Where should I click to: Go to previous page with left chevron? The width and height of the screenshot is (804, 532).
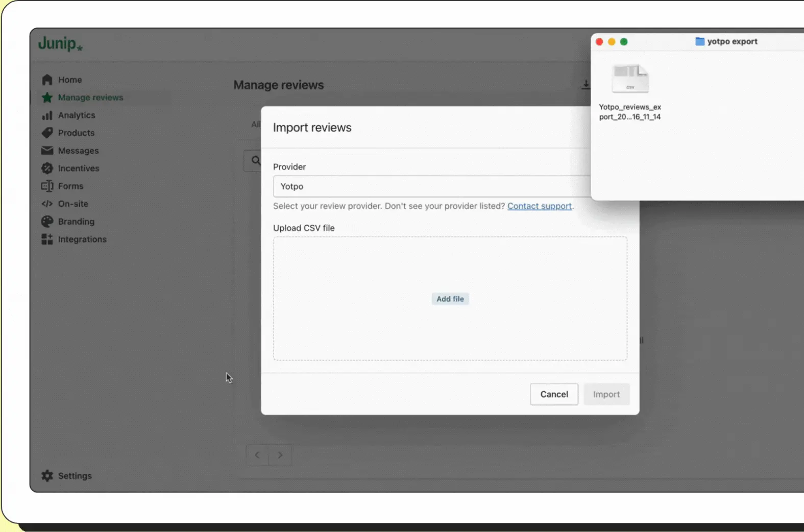pos(257,455)
